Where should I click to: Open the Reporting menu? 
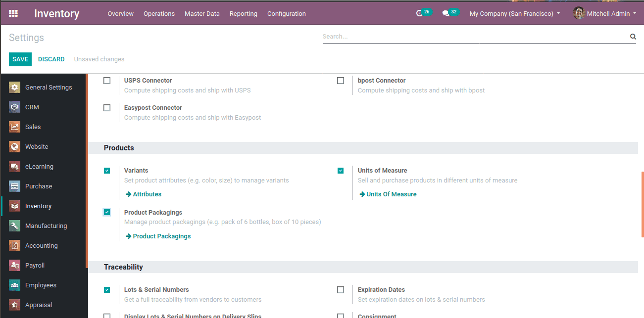tap(243, 13)
